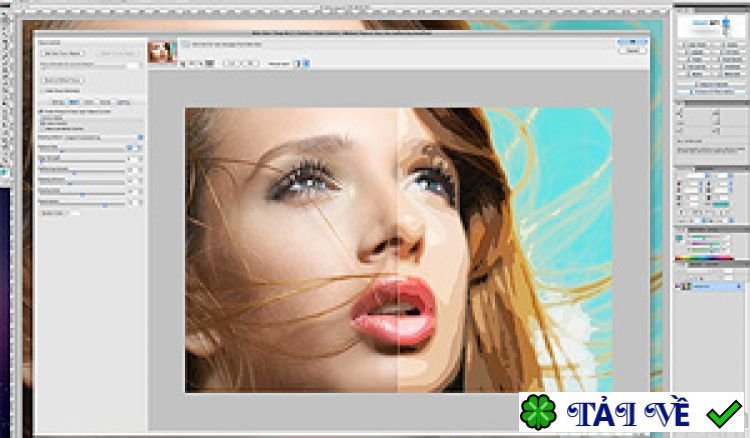Screen dimensions: 750x438
Task: Click Cancel below the blue OK button
Action: pyautogui.click(x=632, y=51)
